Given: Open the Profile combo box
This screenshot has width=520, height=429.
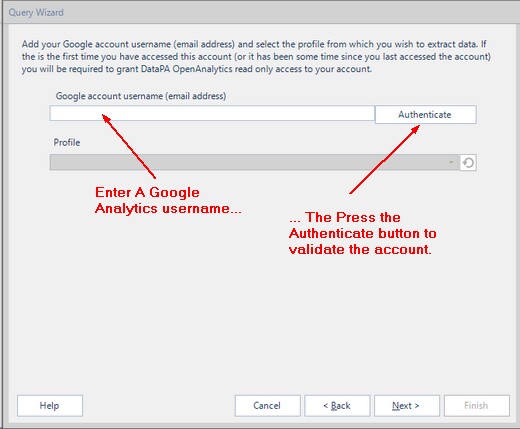Looking at the screenshot, I should (254, 162).
